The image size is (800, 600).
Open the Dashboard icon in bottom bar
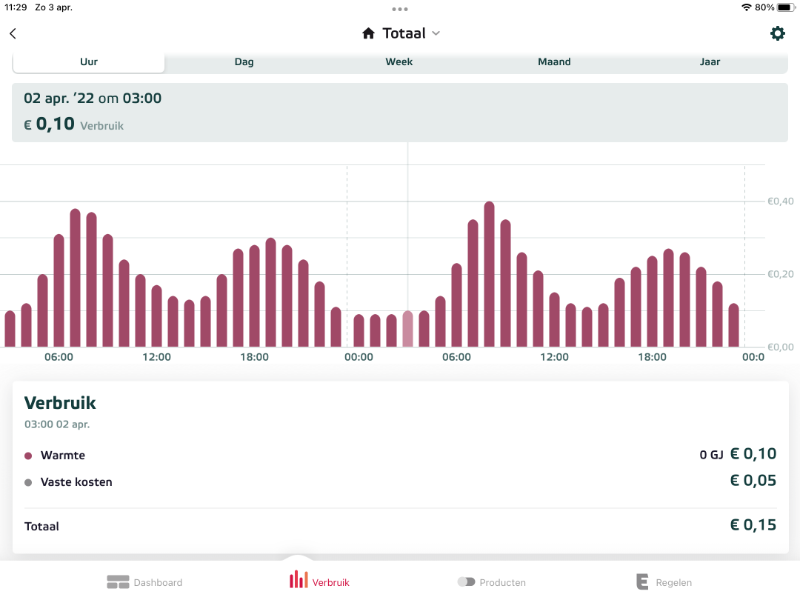(x=119, y=582)
